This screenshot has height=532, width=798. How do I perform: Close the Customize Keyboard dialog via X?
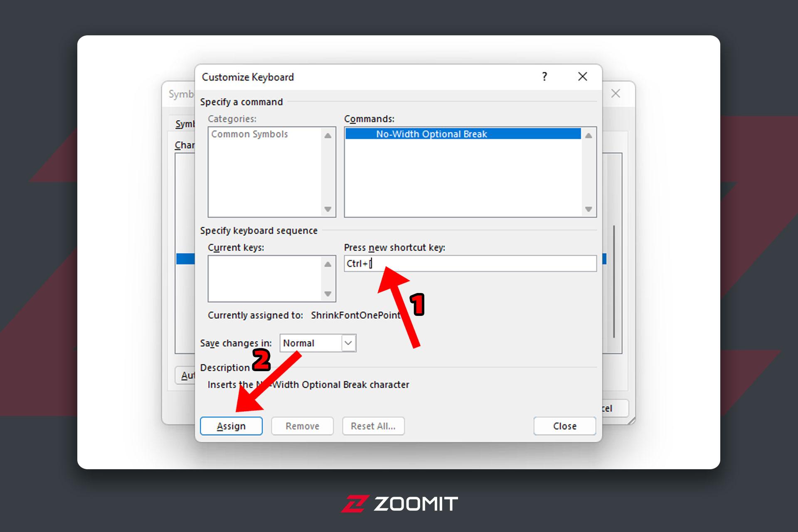tap(583, 76)
